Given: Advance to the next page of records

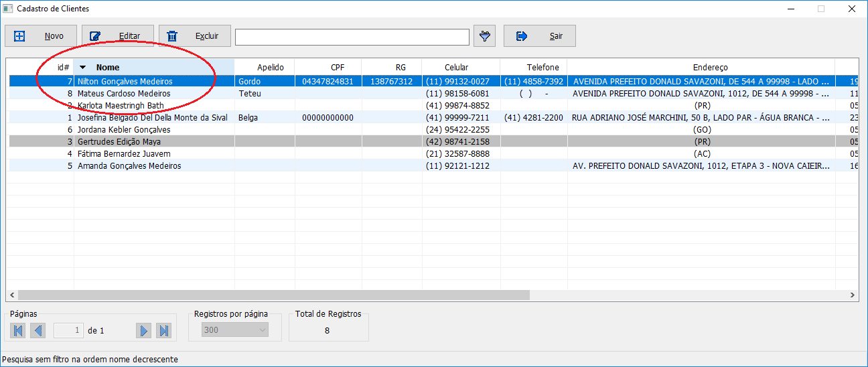Looking at the screenshot, I should (x=143, y=330).
